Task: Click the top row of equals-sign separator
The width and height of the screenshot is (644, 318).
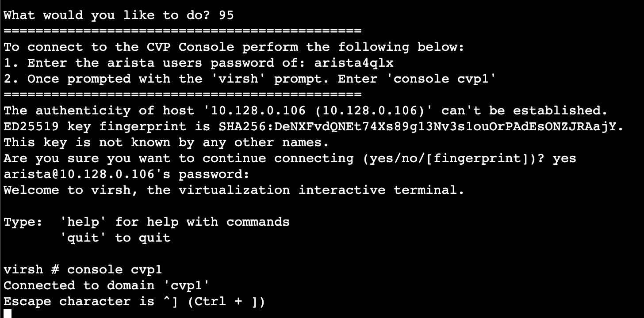Action: click(182, 31)
